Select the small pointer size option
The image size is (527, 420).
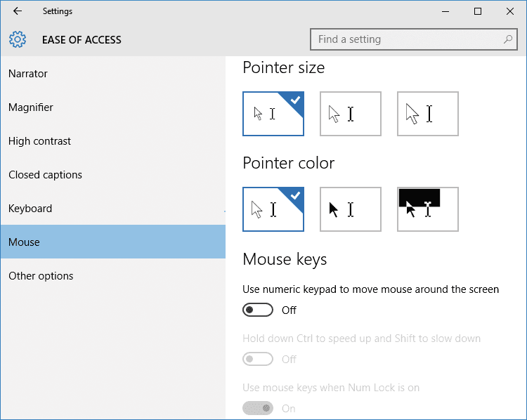(x=273, y=114)
